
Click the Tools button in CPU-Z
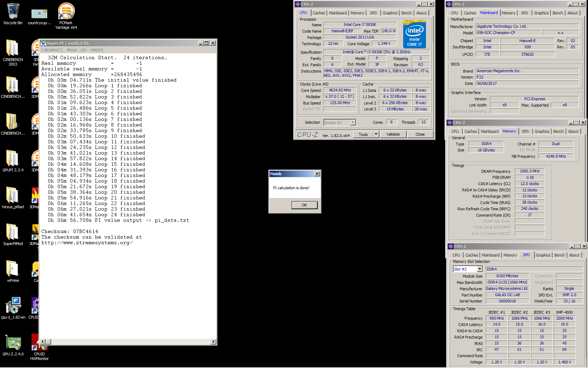click(363, 134)
